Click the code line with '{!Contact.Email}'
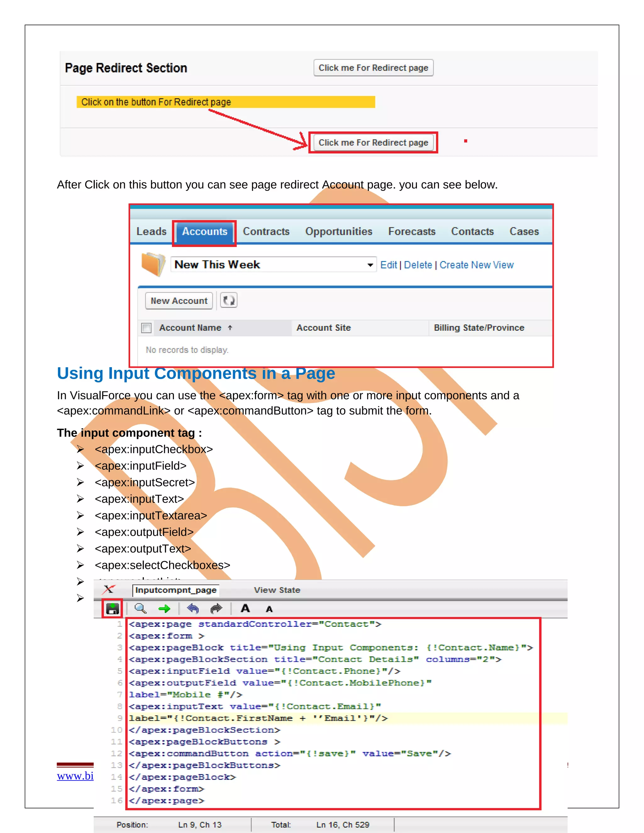 (x=255, y=706)
